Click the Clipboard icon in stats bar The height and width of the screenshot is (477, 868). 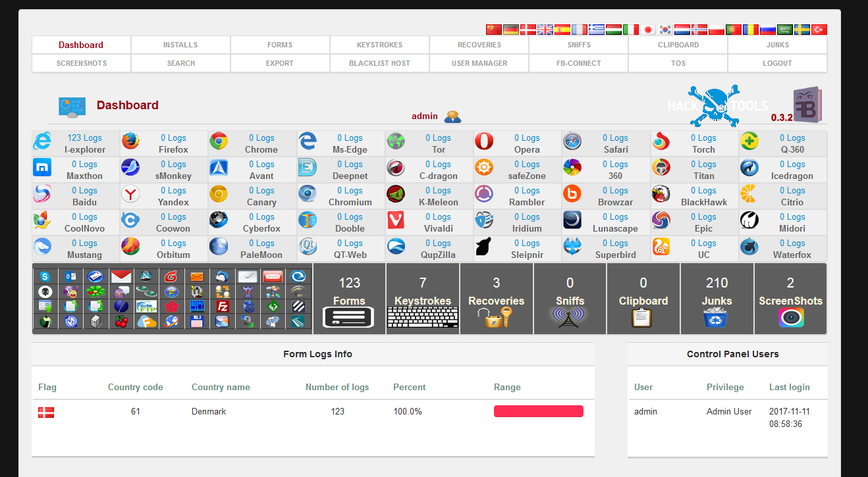(641, 318)
